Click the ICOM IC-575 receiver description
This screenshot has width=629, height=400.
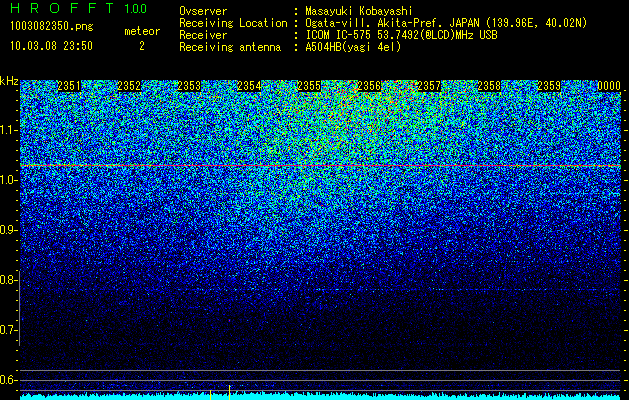[401, 35]
